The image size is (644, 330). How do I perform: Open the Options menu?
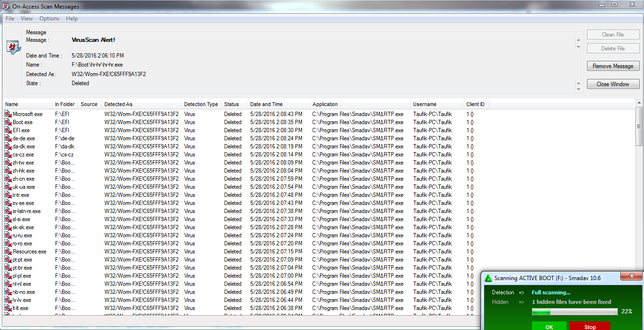point(49,19)
